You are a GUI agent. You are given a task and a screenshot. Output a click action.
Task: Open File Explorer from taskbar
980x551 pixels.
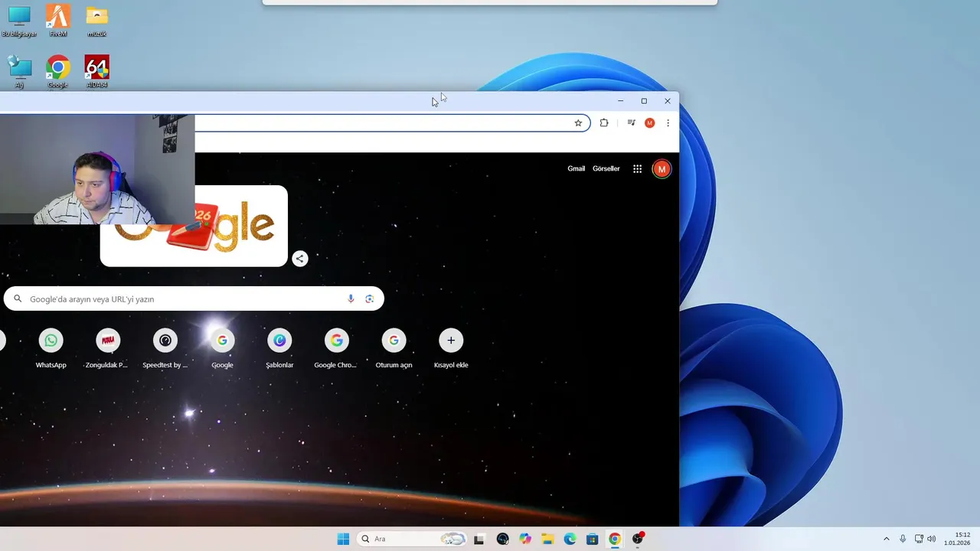pos(547,539)
